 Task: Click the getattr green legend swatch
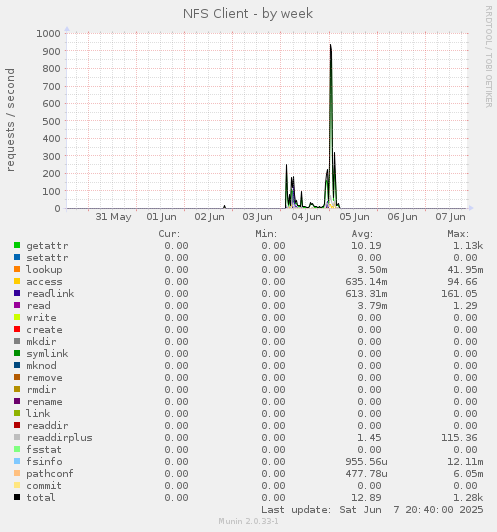(x=17, y=245)
